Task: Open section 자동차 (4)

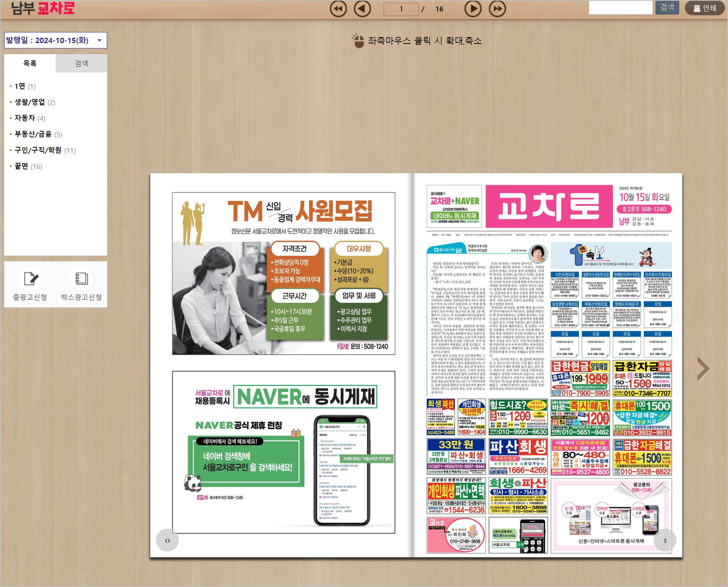Action: (x=30, y=118)
